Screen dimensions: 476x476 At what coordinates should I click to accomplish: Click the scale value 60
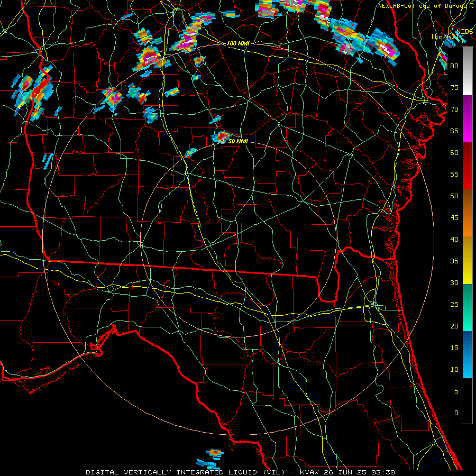454,153
